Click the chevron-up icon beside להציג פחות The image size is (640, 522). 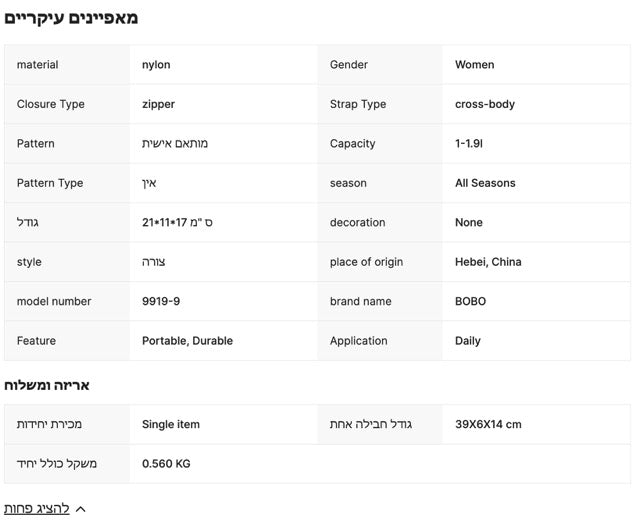click(x=81, y=509)
